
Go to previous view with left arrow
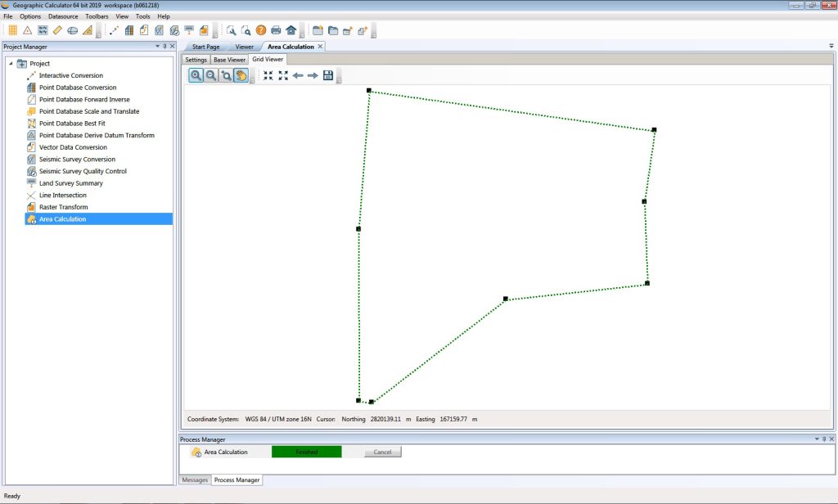point(298,75)
